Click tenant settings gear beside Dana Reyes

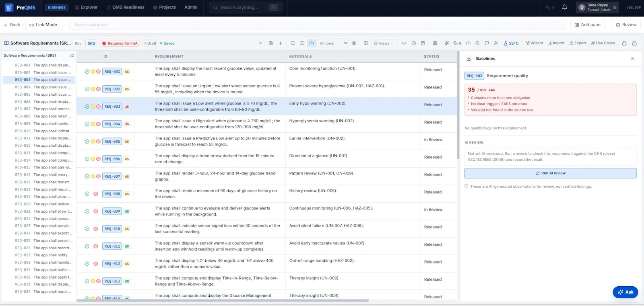615,7
